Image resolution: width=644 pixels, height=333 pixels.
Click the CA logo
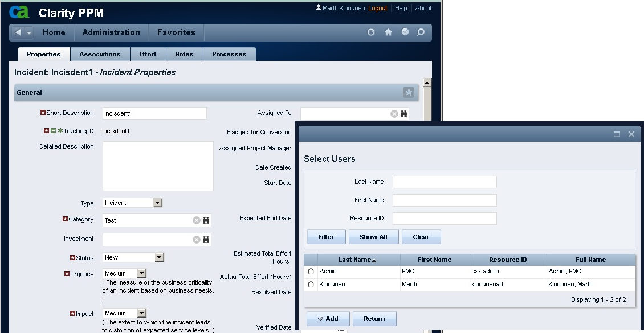(19, 12)
